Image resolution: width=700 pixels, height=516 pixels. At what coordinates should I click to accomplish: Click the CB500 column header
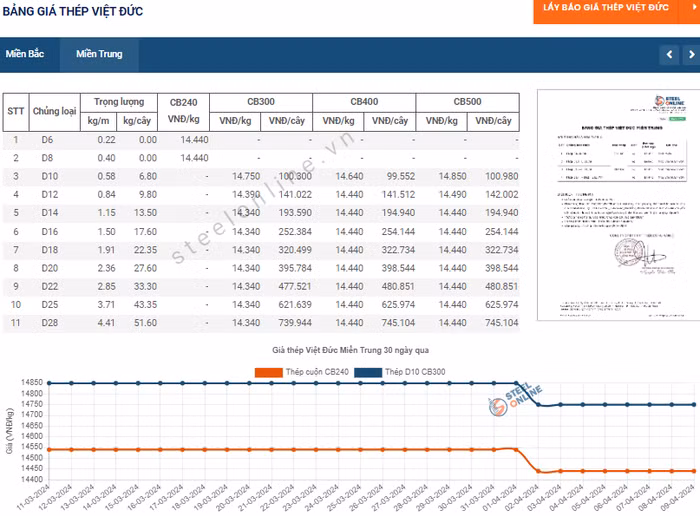(x=467, y=102)
